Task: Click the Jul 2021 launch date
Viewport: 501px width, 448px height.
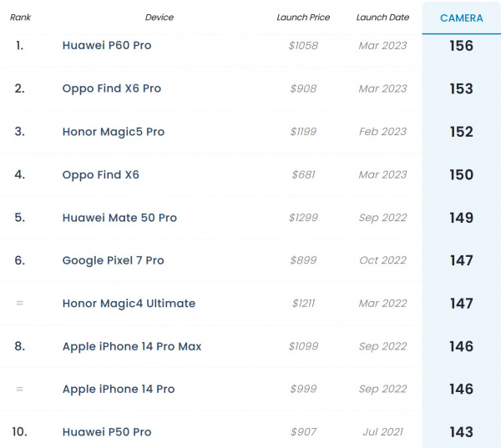Action: click(x=382, y=432)
